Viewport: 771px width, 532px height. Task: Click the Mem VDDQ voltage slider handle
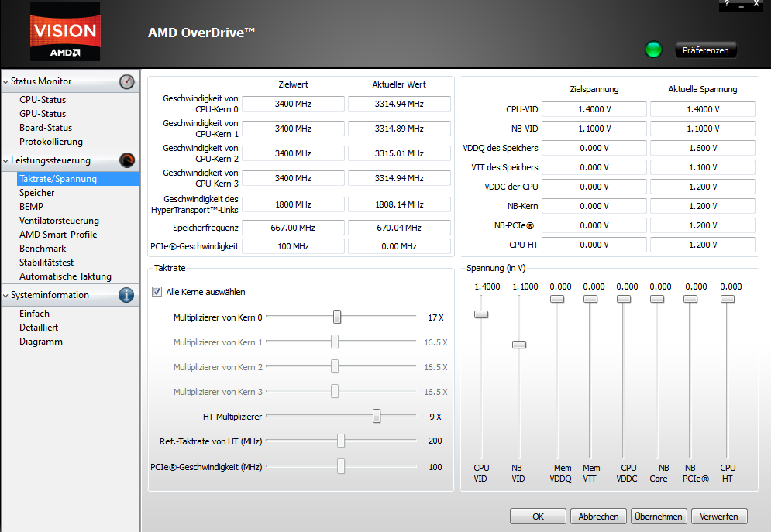(x=556, y=299)
